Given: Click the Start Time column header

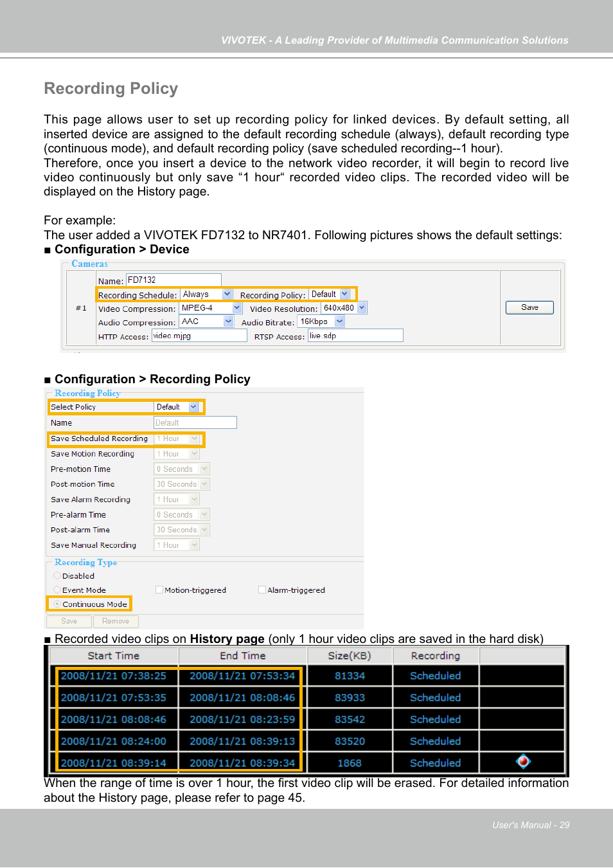Looking at the screenshot, I should [114, 656].
